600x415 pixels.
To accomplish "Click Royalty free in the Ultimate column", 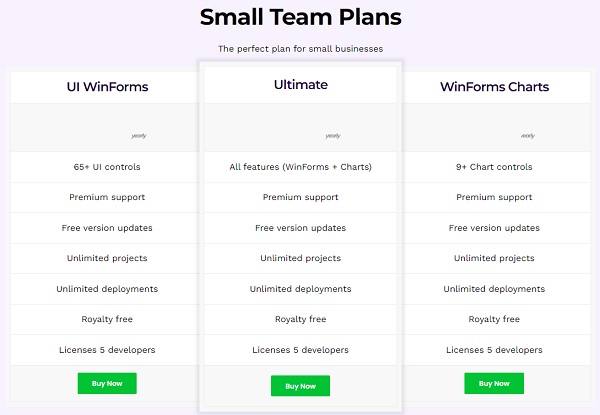I will [300, 319].
